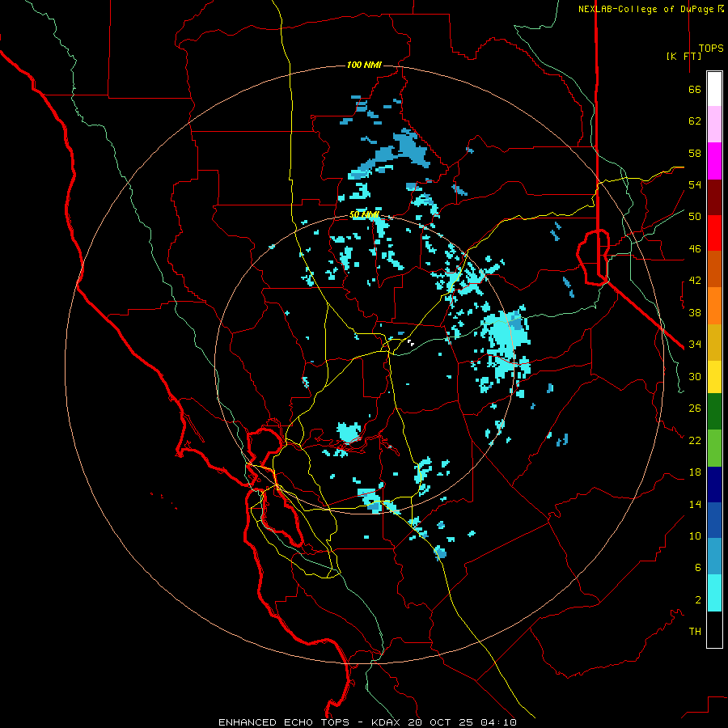This screenshot has width=728, height=728.
Task: Click the legend value 30
Action: [695, 376]
